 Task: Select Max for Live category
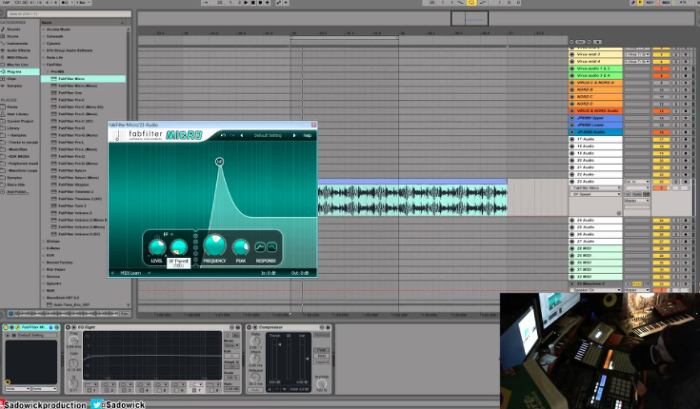tap(17, 65)
